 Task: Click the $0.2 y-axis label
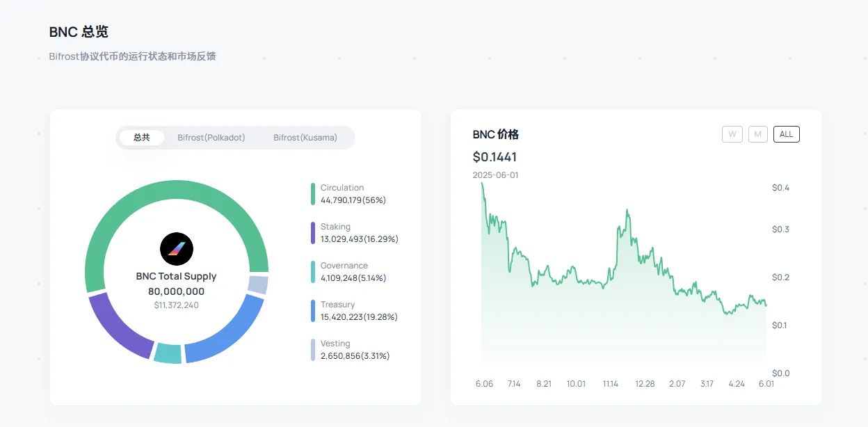coord(781,277)
